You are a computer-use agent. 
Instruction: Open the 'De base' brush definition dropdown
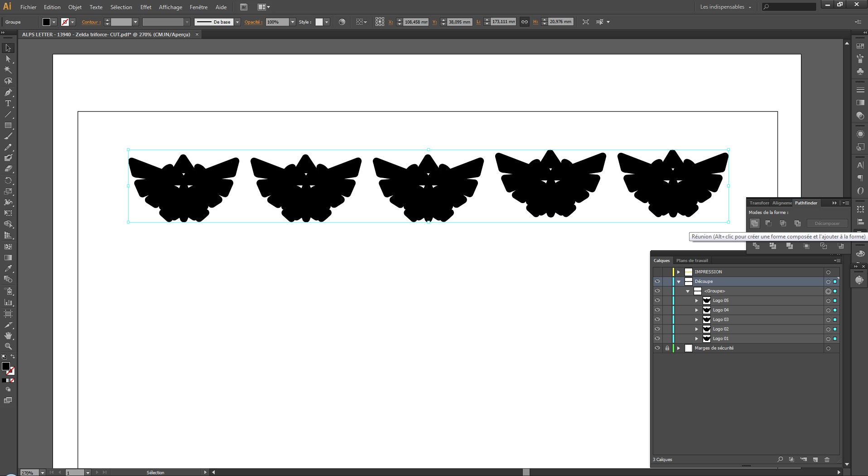(x=237, y=22)
